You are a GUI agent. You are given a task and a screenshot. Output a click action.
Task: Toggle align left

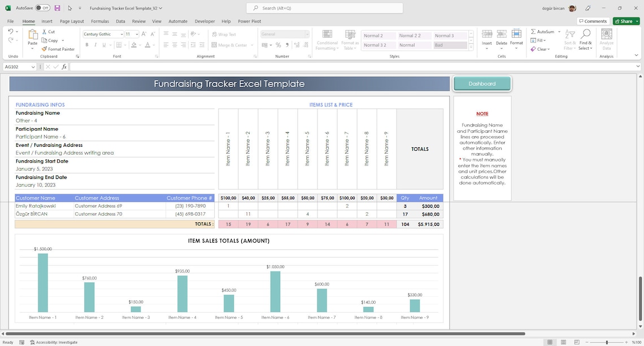tap(166, 45)
